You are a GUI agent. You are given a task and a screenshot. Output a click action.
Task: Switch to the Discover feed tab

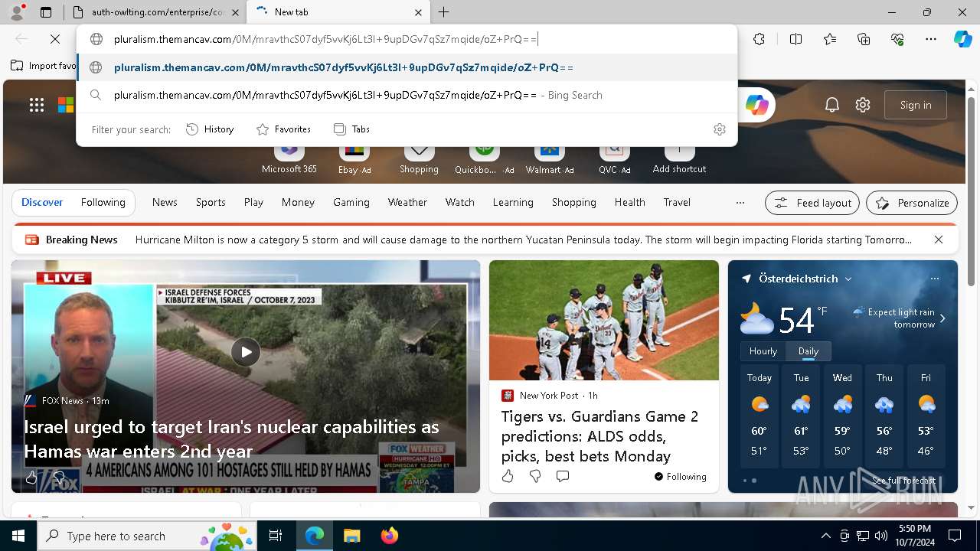pos(42,203)
